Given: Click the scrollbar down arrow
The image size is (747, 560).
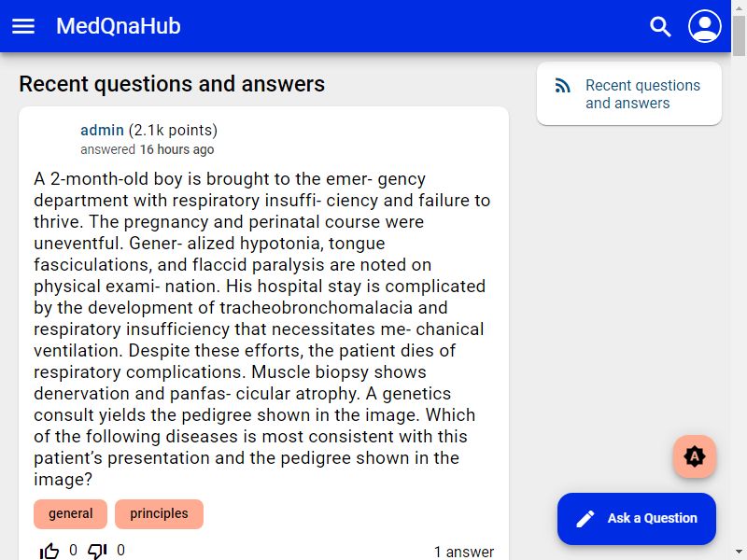Looking at the screenshot, I should (739, 553).
